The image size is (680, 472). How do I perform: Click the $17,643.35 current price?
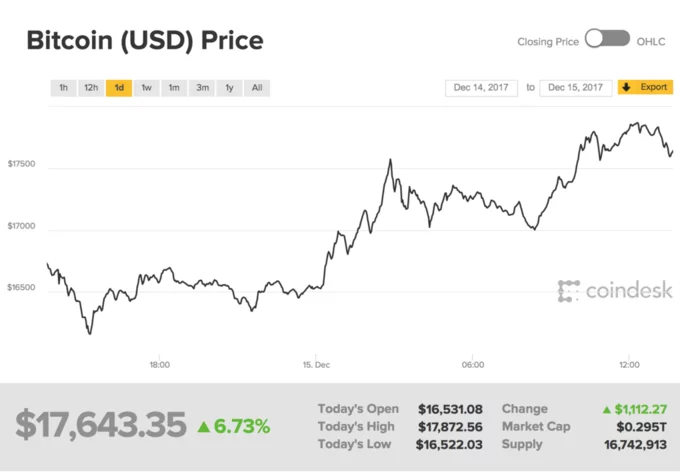100,425
